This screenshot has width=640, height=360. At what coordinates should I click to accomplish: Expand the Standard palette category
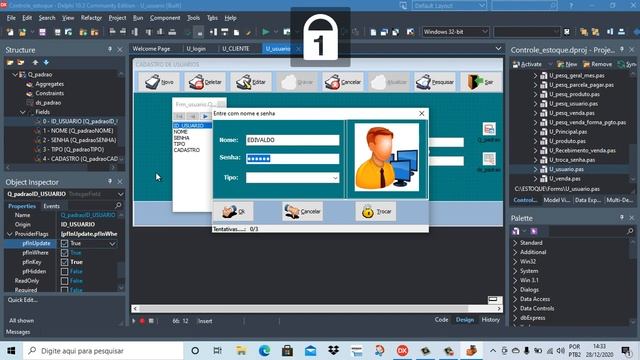click(515, 242)
